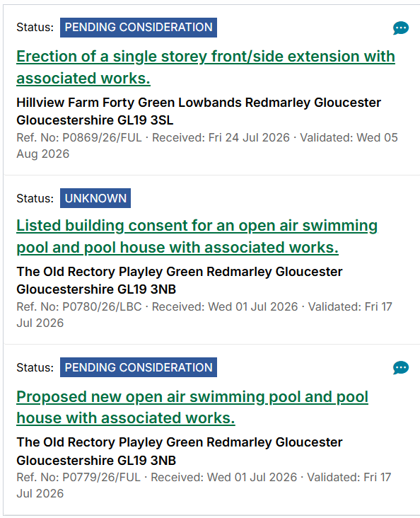420x518 pixels.
Task: Open comments icon for P0779/26/FUL application
Action: [401, 368]
